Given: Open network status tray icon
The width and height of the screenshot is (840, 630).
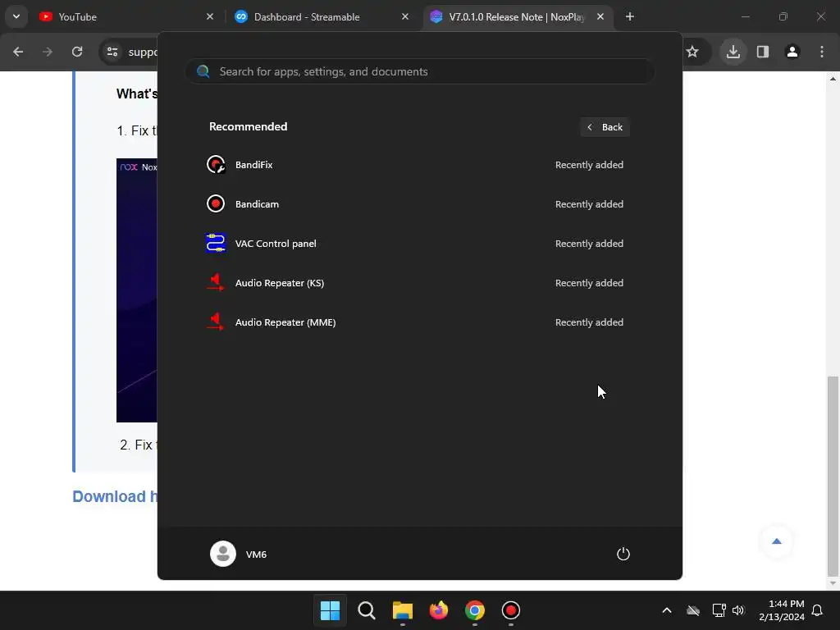Looking at the screenshot, I should click(x=719, y=610).
